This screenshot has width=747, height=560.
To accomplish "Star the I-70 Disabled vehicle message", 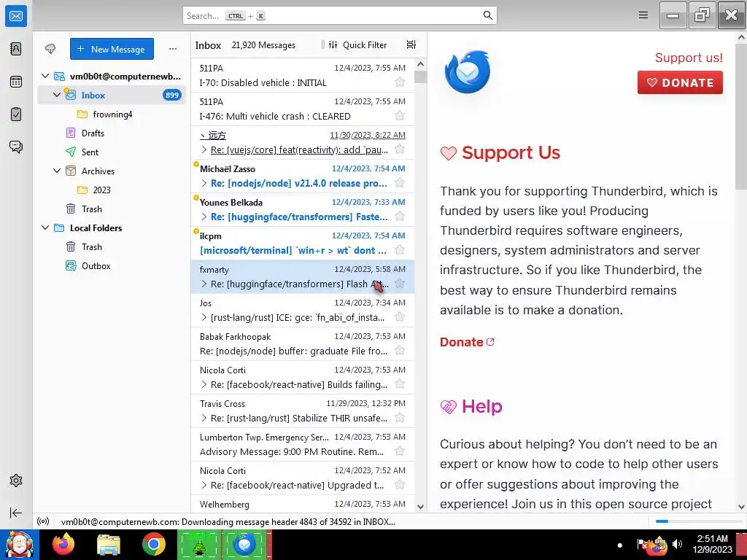I will click(x=400, y=82).
